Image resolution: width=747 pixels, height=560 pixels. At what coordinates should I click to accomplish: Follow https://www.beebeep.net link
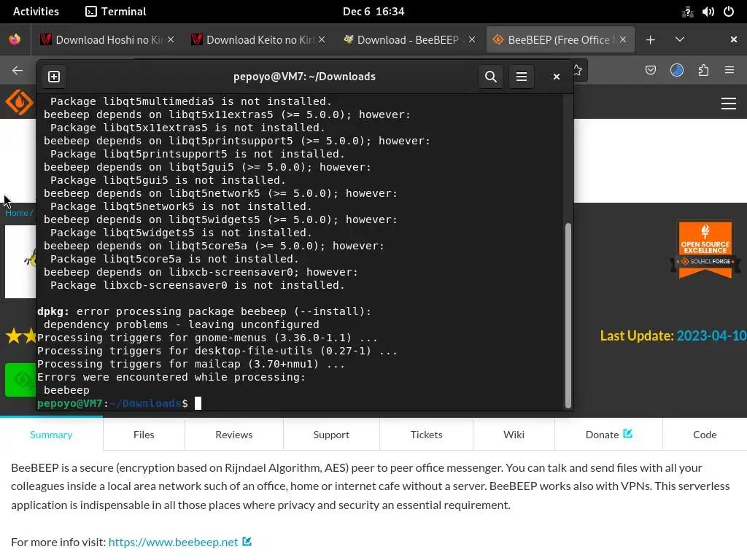point(174,542)
